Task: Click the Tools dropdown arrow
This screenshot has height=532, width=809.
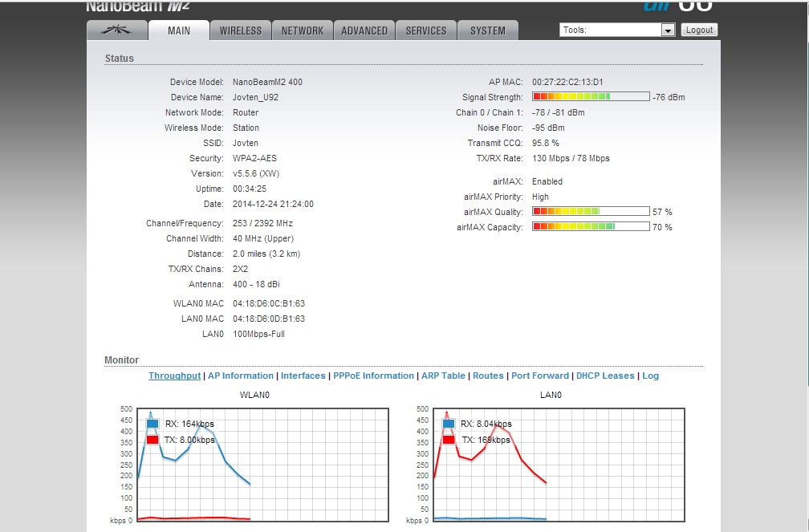Action: 668,30
